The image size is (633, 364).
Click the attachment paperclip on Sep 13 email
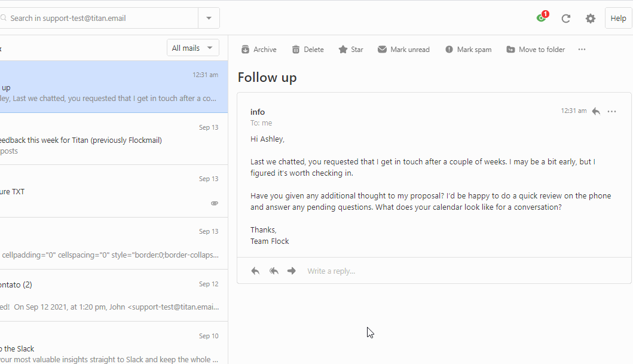pos(214,203)
